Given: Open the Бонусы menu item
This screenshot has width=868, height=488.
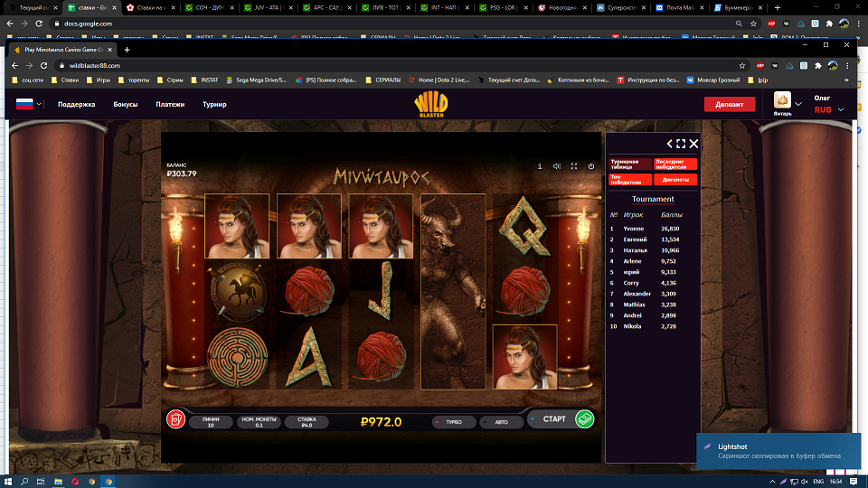Looking at the screenshot, I should (x=126, y=104).
